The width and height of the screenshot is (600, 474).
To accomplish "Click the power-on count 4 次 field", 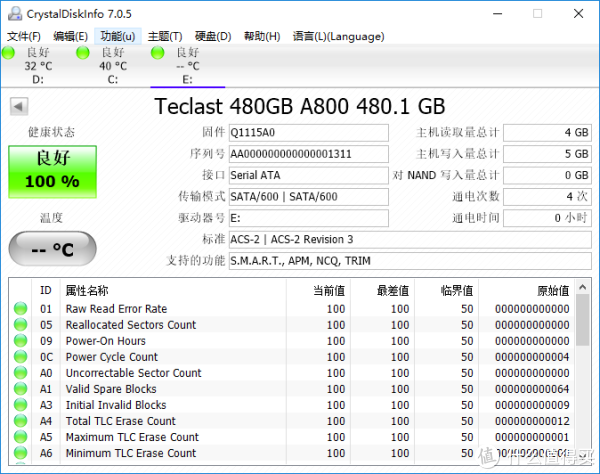I will pos(547,197).
